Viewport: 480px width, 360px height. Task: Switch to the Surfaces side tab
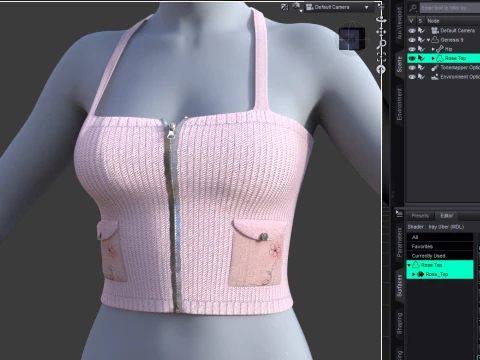[x=399, y=286]
